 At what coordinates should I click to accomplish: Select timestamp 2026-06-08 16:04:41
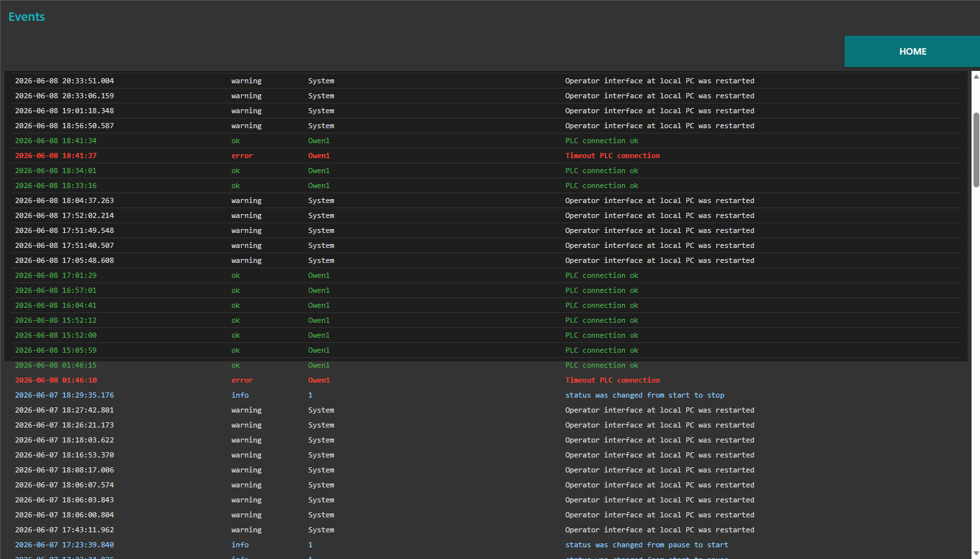coord(56,305)
